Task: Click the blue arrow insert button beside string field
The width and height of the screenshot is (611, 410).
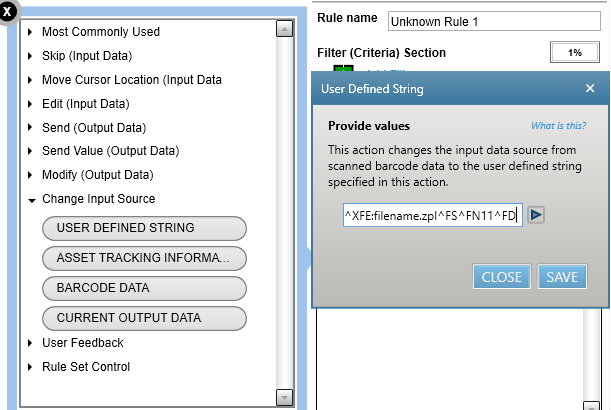Action: coord(536,215)
